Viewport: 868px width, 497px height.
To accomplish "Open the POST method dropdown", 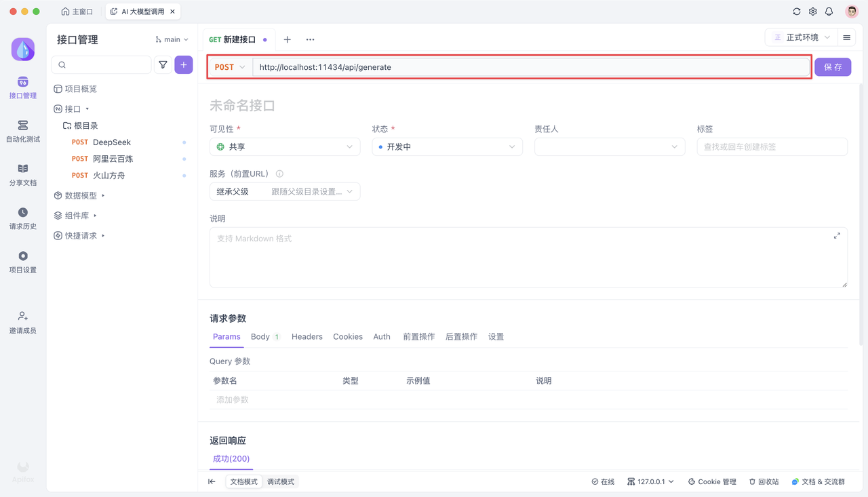I will tap(230, 67).
